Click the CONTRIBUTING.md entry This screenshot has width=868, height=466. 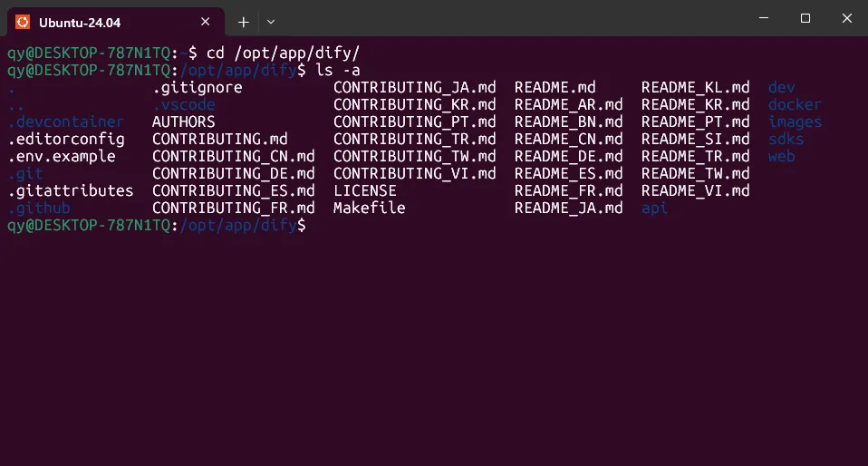pos(219,140)
